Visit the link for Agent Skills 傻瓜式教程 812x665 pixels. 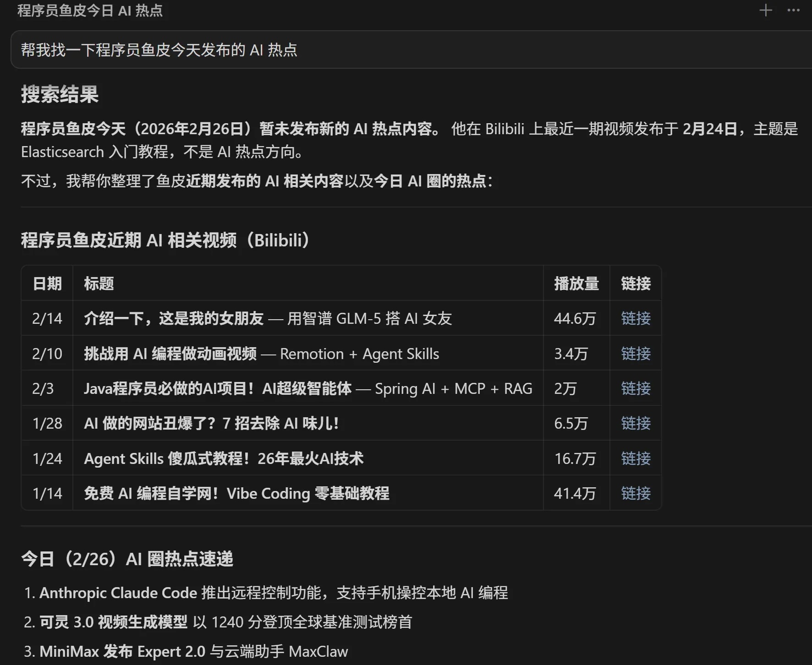(x=635, y=458)
